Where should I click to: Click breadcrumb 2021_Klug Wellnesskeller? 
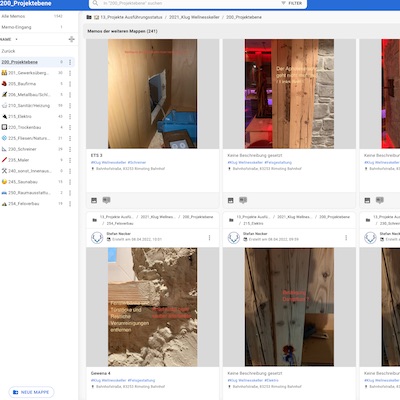point(194,17)
